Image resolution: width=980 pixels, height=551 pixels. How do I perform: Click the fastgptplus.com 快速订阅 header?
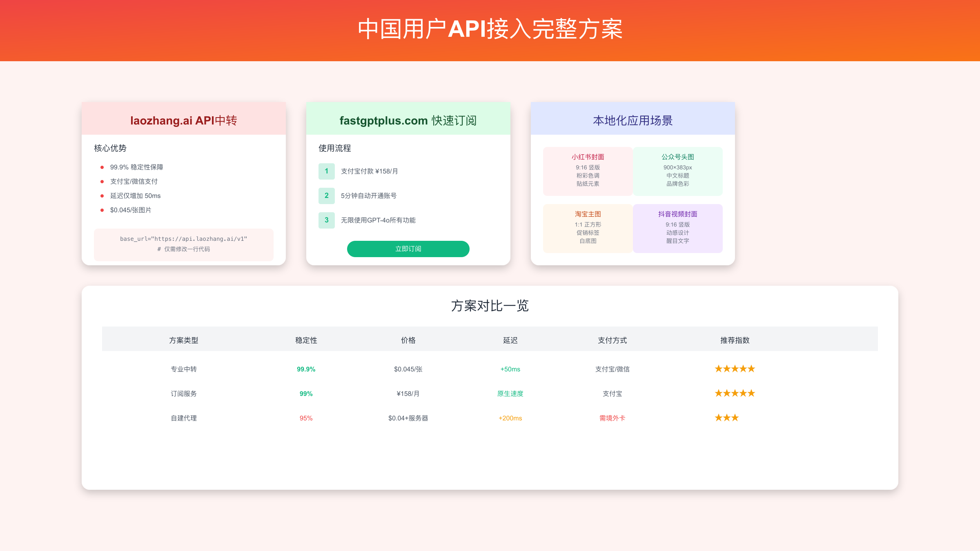(x=408, y=119)
